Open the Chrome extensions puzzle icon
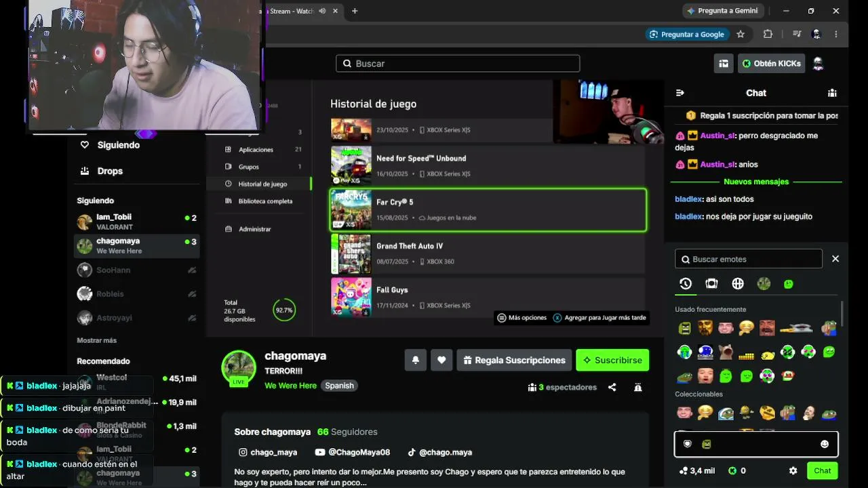Image resolution: width=868 pixels, height=488 pixels. 768,35
